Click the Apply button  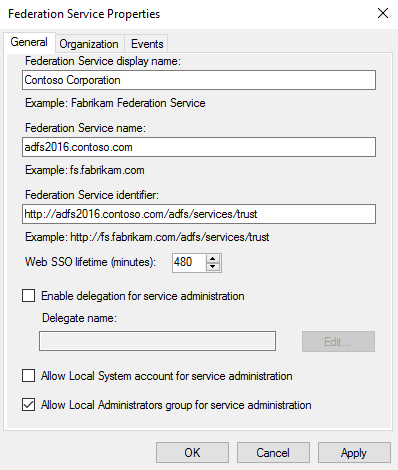(x=354, y=453)
